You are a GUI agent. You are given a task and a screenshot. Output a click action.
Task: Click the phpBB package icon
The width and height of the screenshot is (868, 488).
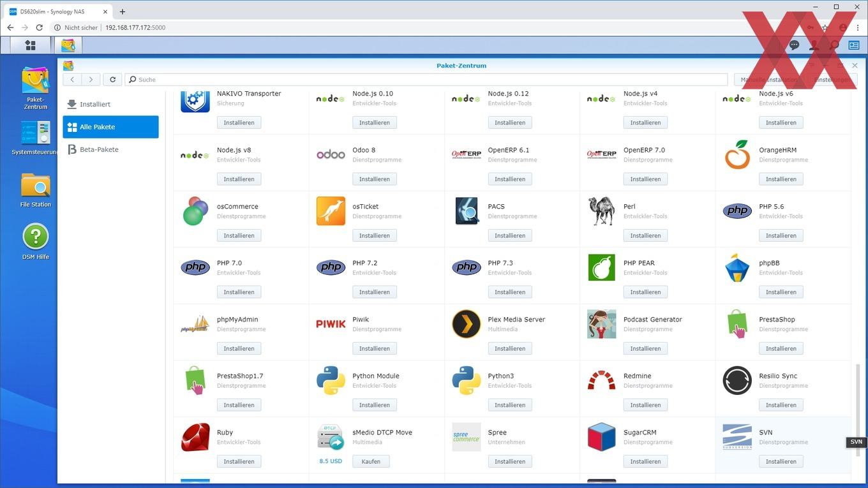pyautogui.click(x=737, y=267)
